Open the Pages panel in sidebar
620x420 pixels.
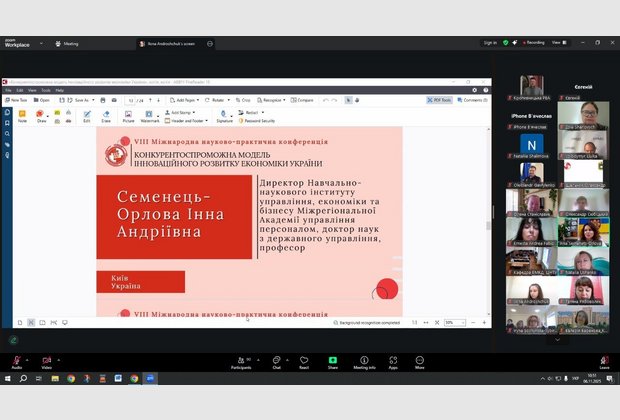(7, 113)
